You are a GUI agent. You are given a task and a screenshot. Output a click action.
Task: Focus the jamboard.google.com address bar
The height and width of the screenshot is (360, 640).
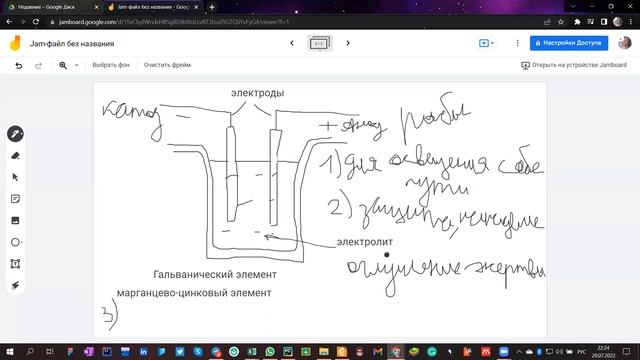pyautogui.click(x=173, y=22)
